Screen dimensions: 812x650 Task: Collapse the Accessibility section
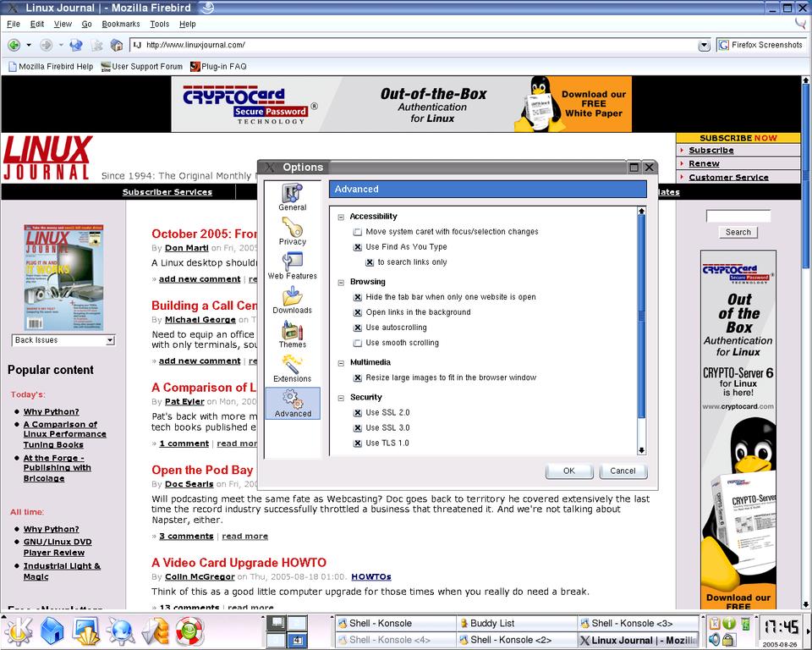pos(342,217)
